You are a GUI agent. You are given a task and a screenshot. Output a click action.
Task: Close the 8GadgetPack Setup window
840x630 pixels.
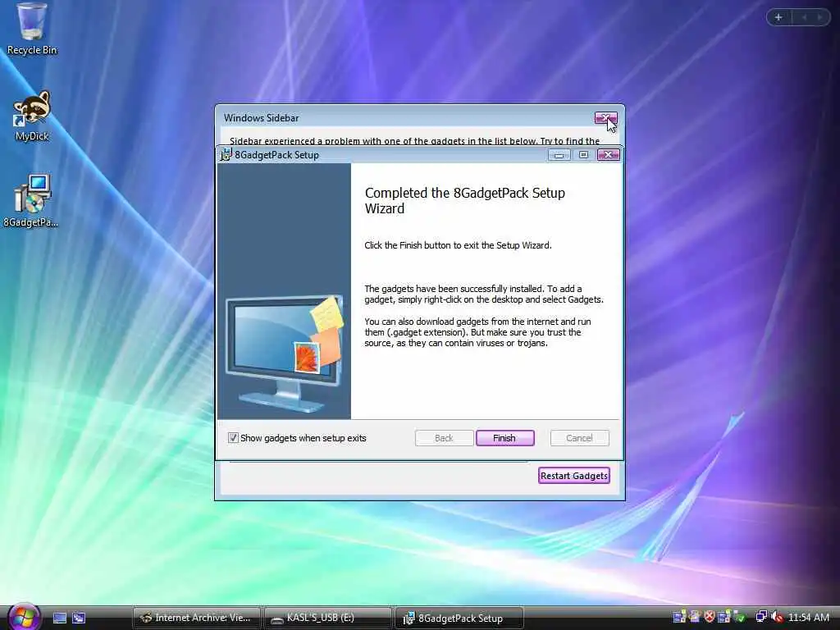(x=608, y=155)
